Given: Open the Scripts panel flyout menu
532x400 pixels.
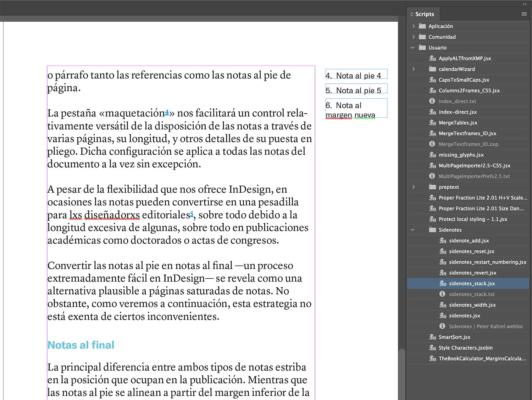Looking at the screenshot, I should click(x=524, y=13).
